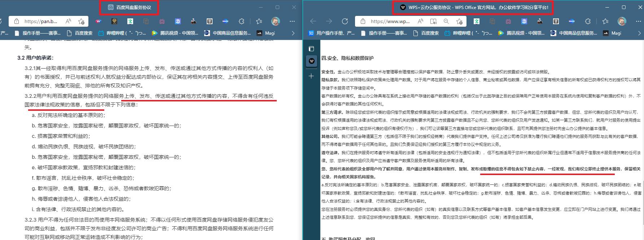644x240 pixels.
Task: Open 百度搜索 bookmark in left window
Action: 79,33
